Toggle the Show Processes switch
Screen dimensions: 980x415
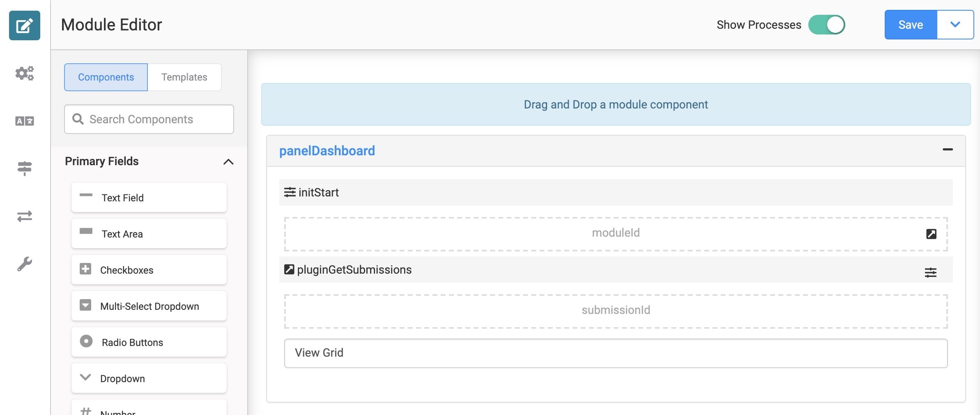826,25
